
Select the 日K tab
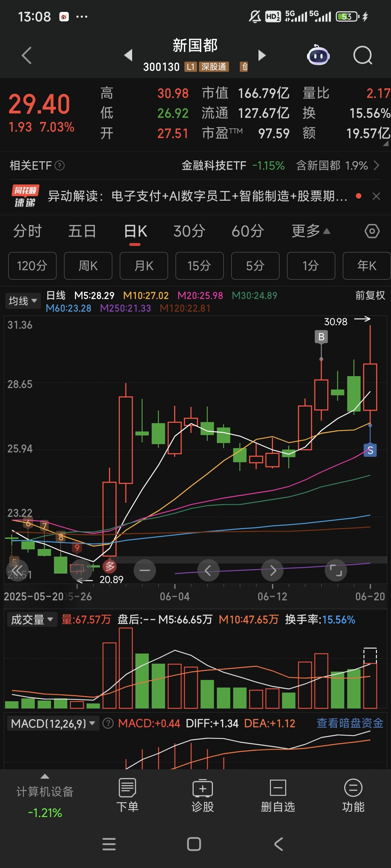135,231
